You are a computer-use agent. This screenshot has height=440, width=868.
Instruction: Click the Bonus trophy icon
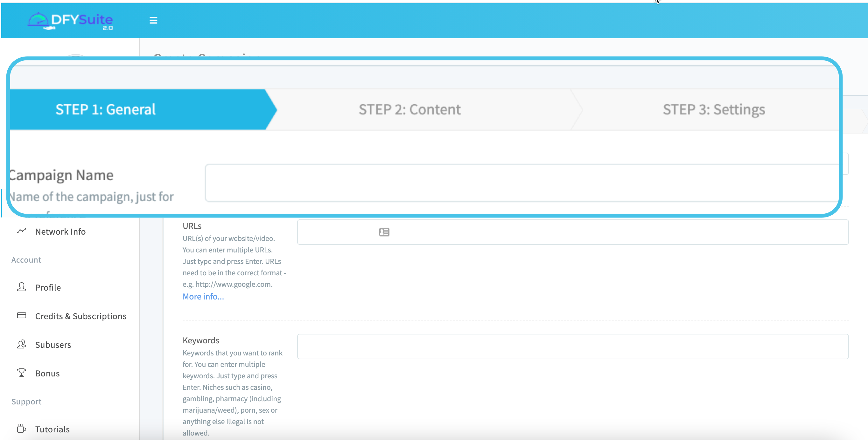pos(22,373)
